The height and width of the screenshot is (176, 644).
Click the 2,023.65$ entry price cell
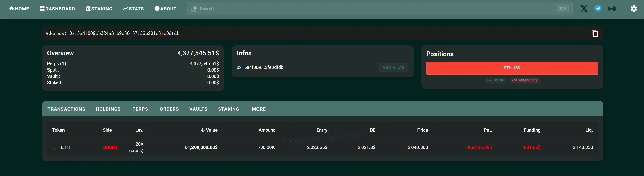[317, 147]
